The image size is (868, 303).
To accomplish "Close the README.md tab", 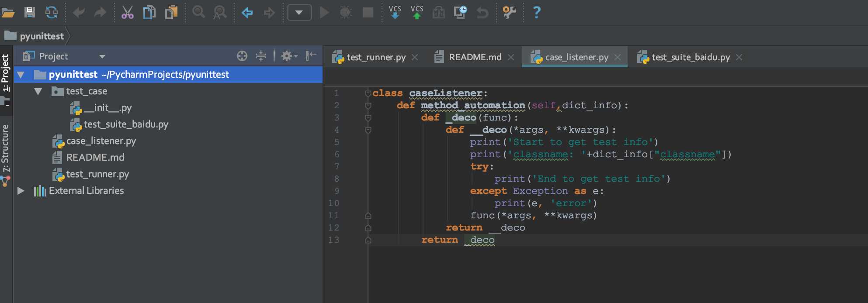I will (x=511, y=57).
